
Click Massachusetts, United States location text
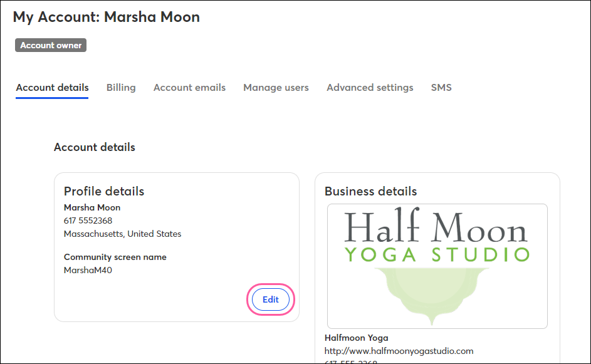(122, 234)
